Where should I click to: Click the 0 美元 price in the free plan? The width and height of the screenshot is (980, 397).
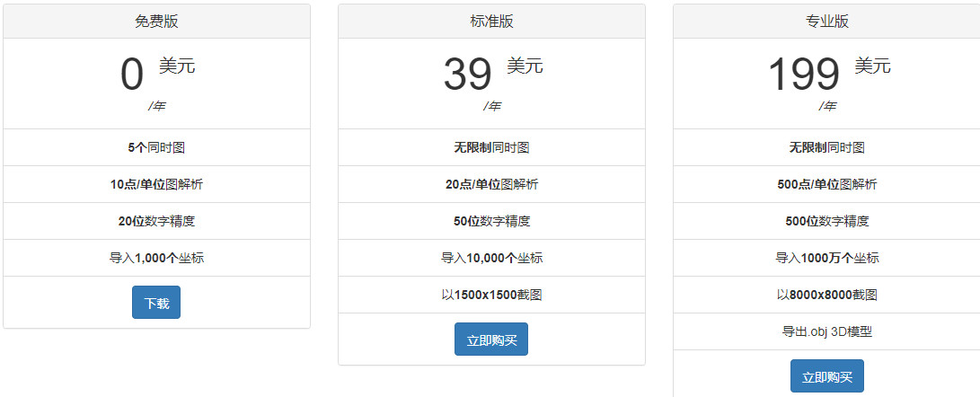(x=156, y=75)
